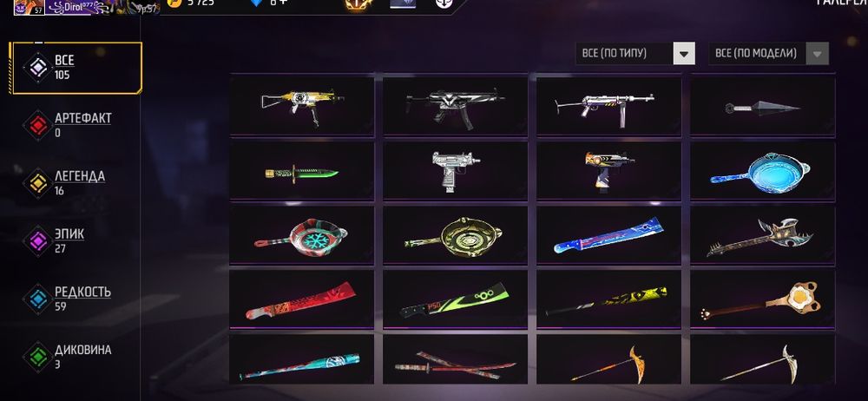The width and height of the screenshot is (868, 401).
Task: Open the ВСЕ (ПО ТИПУ) filter box
Action: tap(635, 54)
